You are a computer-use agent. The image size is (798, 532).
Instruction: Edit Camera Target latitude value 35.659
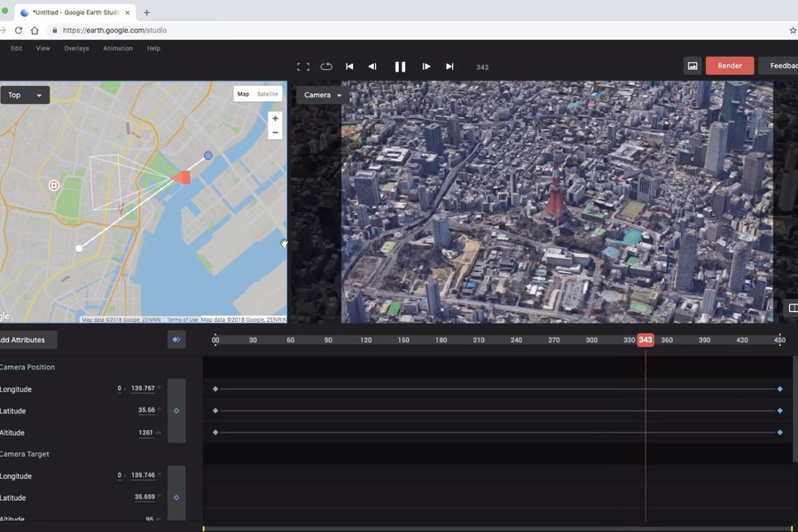pyautogui.click(x=145, y=497)
